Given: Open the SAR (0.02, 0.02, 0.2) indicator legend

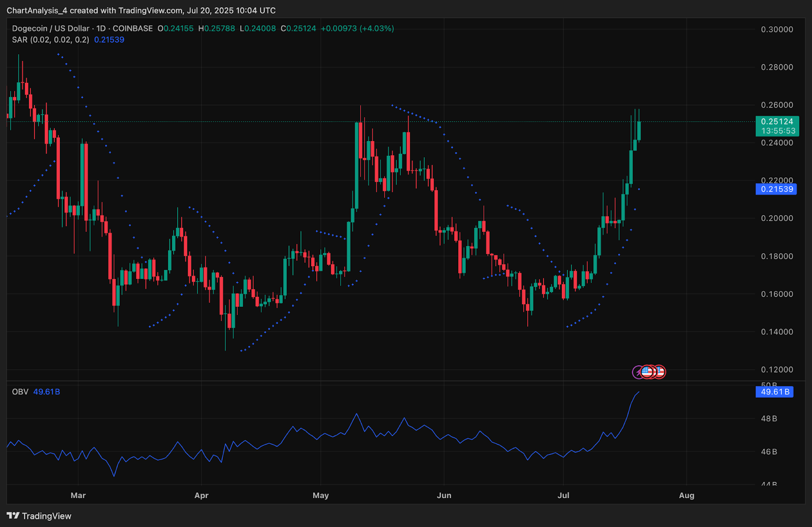Looking at the screenshot, I should click(x=50, y=40).
